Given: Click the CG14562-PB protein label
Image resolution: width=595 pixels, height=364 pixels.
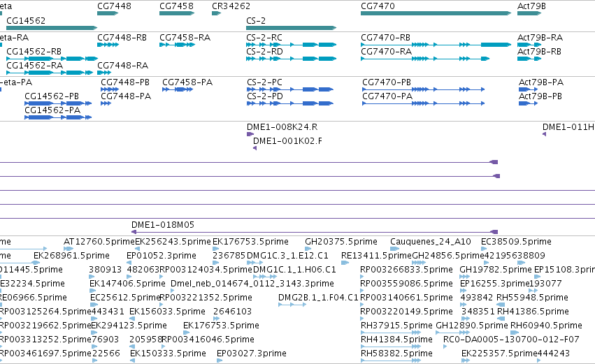Looking at the screenshot, I should (52, 96).
